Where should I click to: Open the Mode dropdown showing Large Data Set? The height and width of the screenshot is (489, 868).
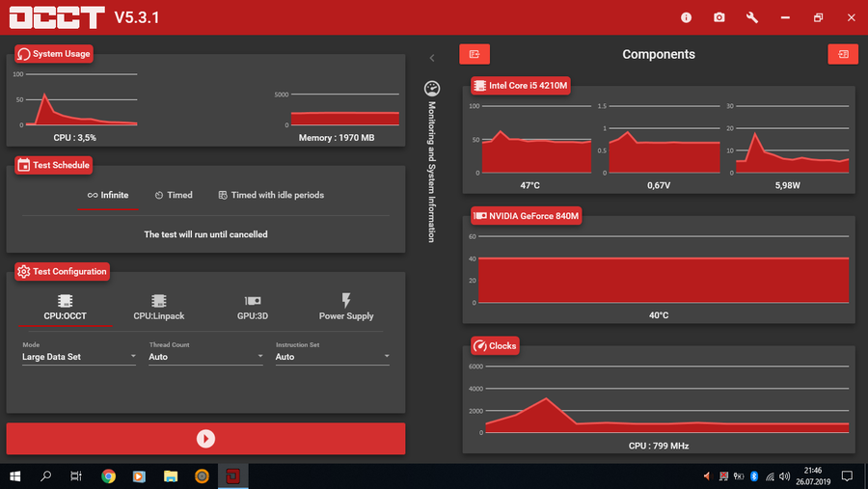pos(79,357)
